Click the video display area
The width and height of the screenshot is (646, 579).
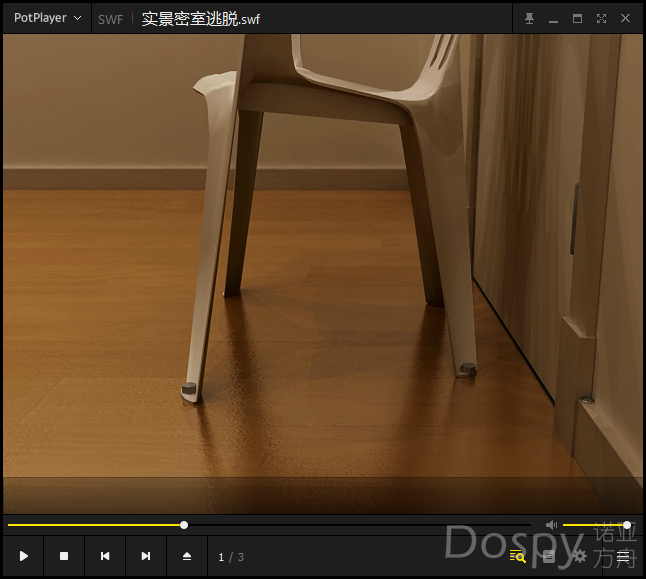tap(322, 270)
